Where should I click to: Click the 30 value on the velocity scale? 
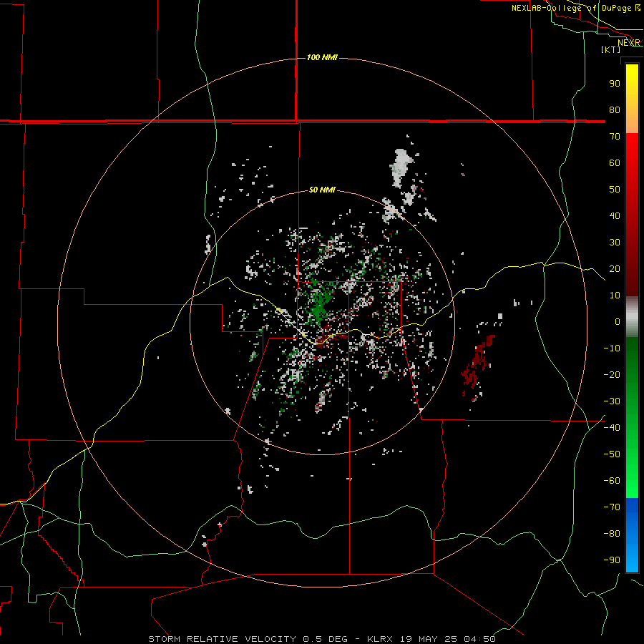click(615, 243)
